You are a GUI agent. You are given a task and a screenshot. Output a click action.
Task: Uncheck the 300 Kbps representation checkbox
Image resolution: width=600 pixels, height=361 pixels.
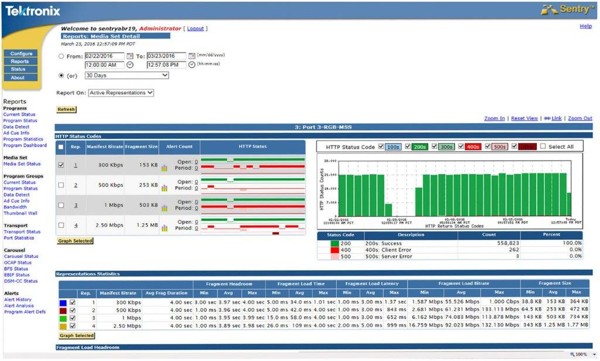click(x=61, y=165)
